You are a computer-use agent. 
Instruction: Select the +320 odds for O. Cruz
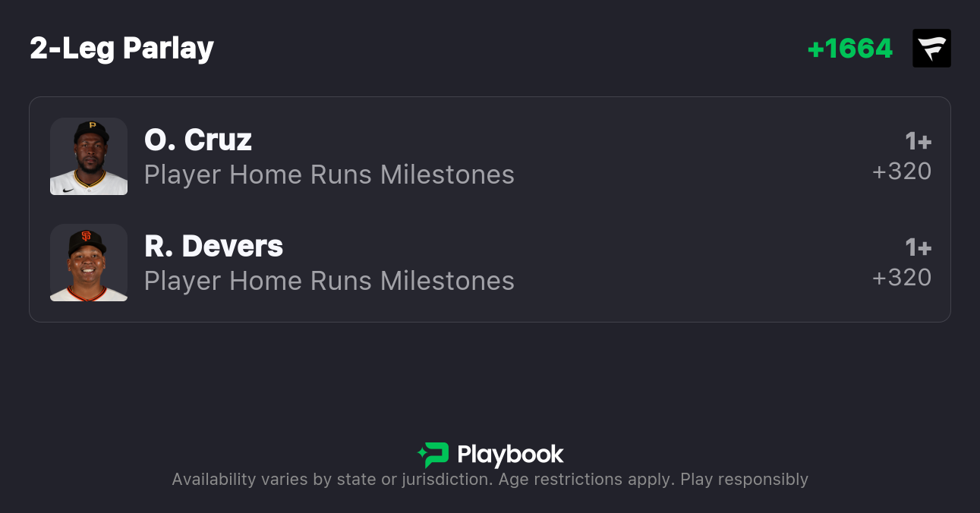[x=902, y=172]
